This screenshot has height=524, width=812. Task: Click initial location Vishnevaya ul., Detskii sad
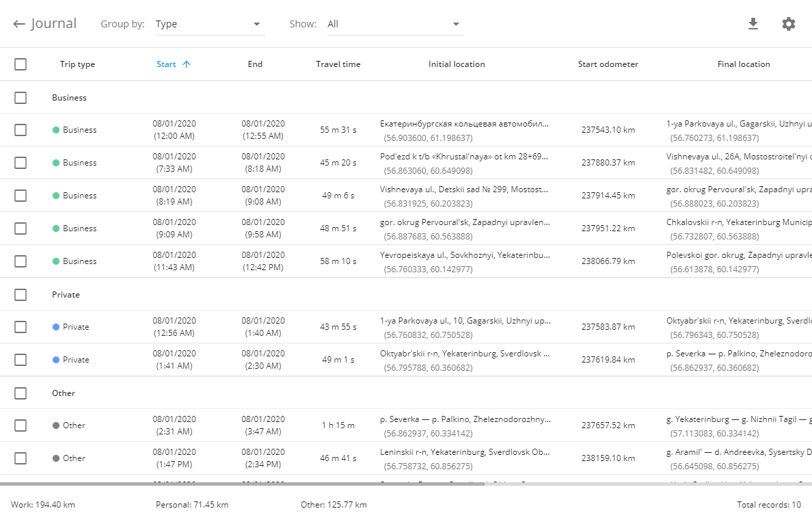(x=464, y=189)
